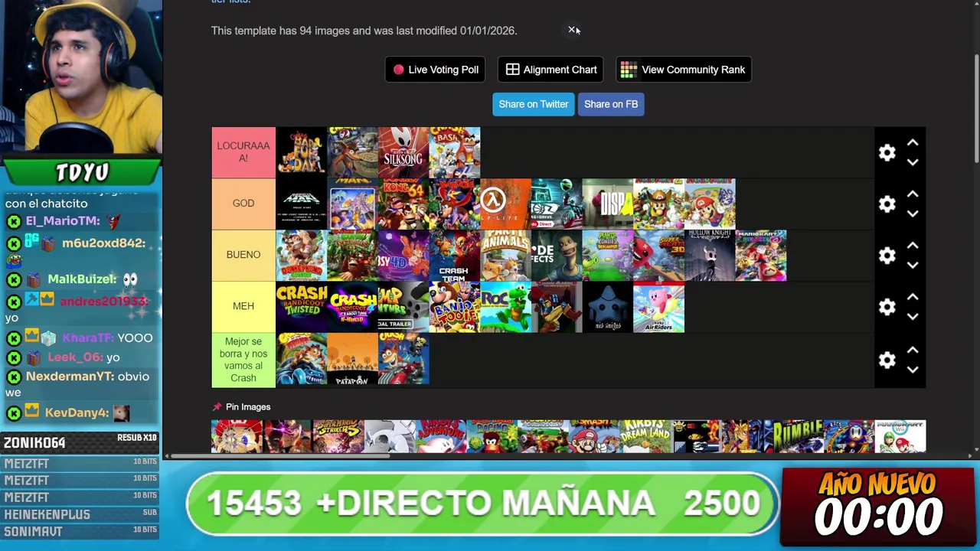
Task: Select Mario Kart 8 thumbnail
Action: (x=761, y=255)
